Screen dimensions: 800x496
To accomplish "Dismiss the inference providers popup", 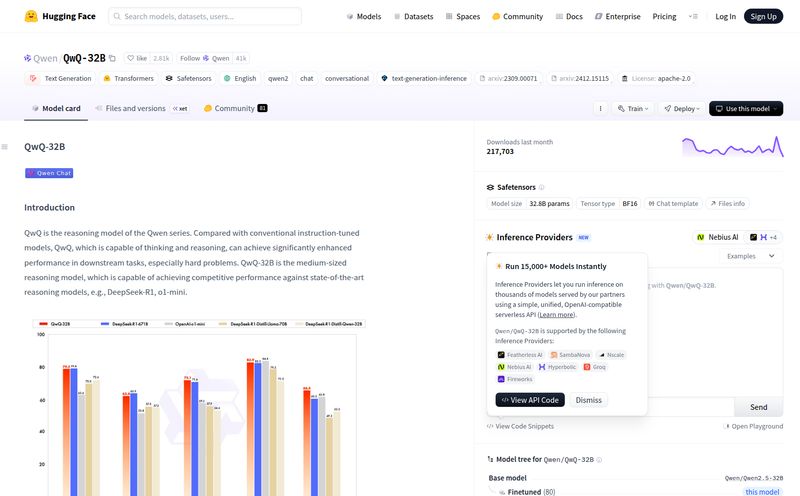I will point(588,400).
